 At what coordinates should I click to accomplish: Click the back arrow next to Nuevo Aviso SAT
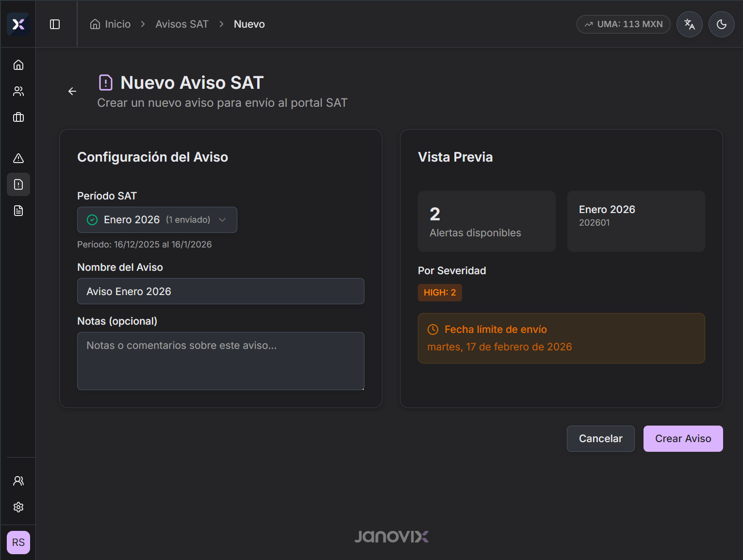pyautogui.click(x=72, y=91)
